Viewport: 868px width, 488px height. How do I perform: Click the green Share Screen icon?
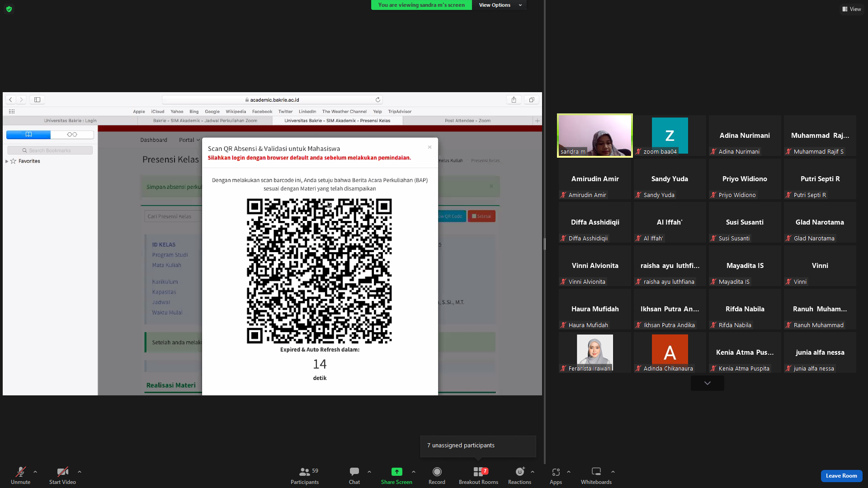pyautogui.click(x=396, y=472)
